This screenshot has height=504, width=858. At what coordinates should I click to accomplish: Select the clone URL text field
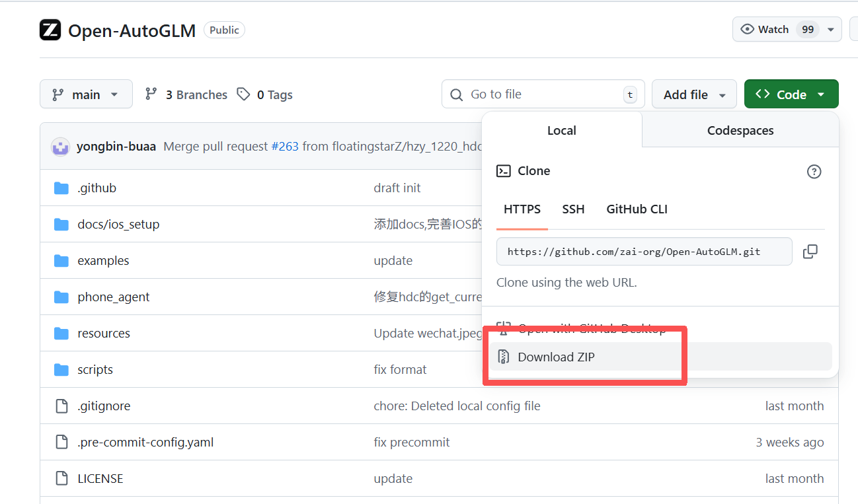(644, 252)
